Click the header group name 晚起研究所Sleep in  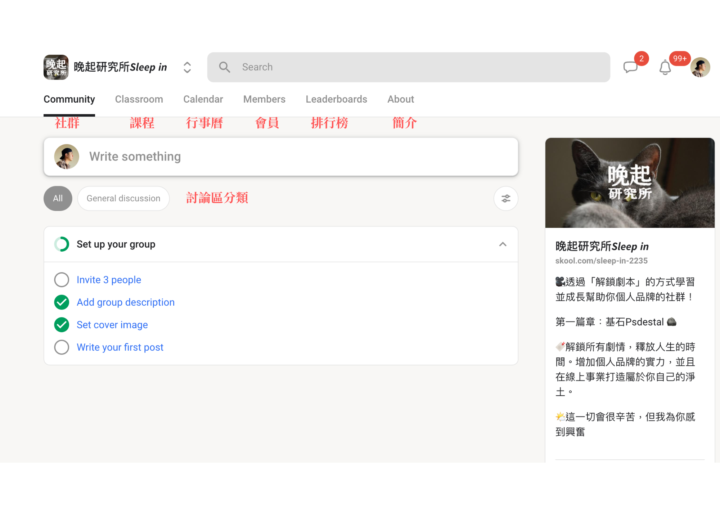click(120, 67)
